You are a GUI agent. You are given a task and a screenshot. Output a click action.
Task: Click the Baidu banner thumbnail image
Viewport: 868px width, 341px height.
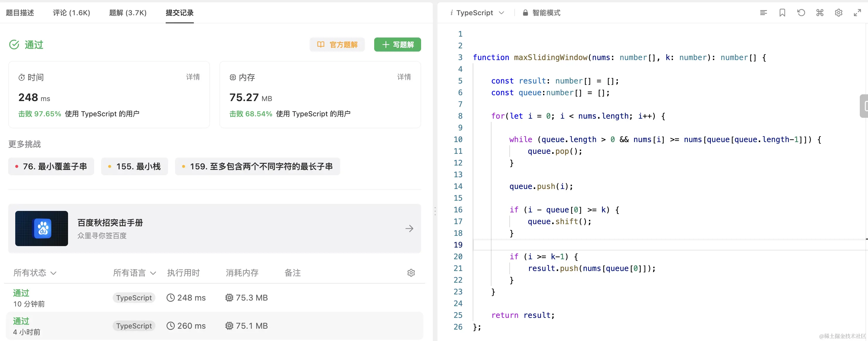point(41,228)
